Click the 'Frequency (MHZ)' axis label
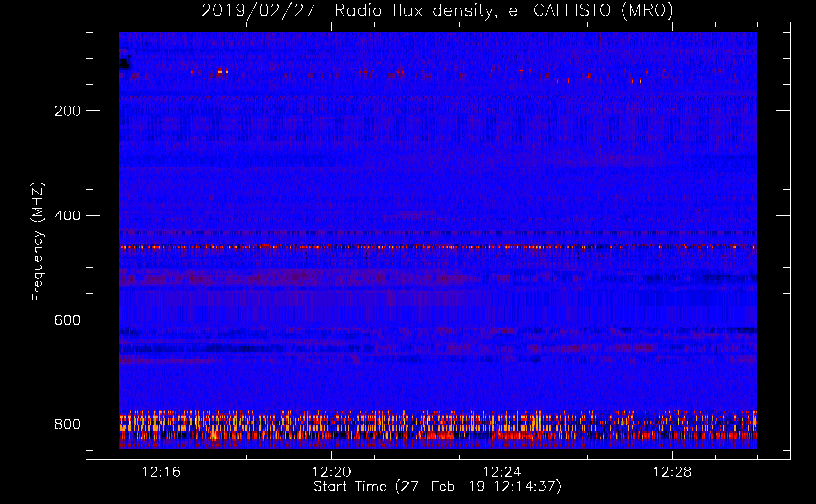The height and width of the screenshot is (504, 816). pos(38,242)
